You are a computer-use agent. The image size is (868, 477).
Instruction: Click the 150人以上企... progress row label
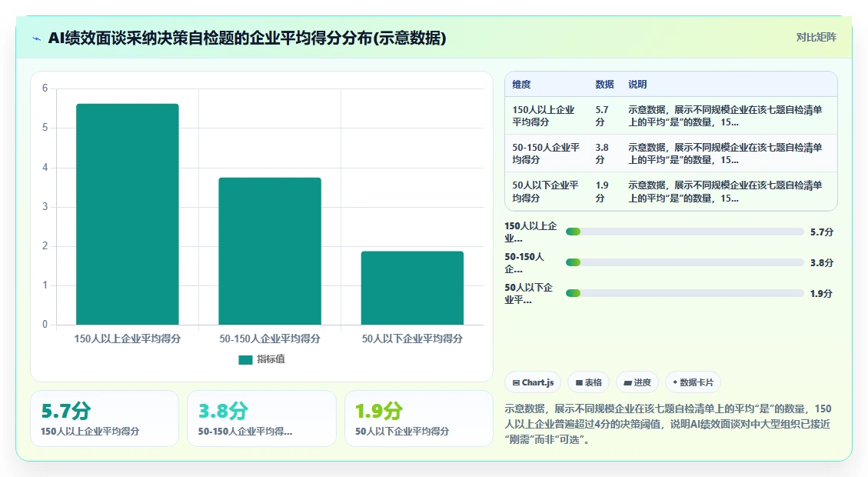[530, 232]
